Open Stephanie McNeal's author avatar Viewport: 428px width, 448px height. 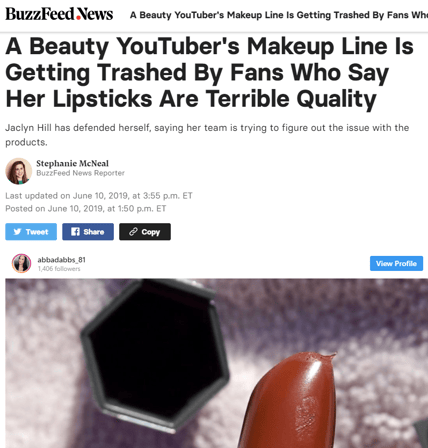coord(19,171)
